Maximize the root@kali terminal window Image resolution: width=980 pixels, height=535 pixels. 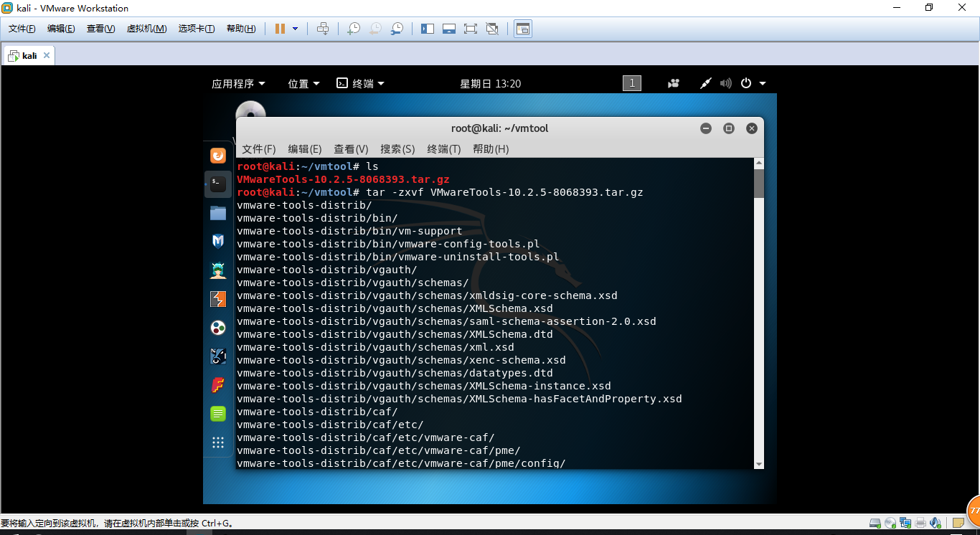pos(729,128)
